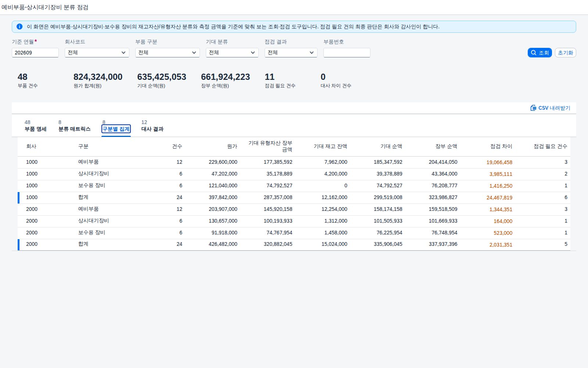Image resolution: width=588 pixels, height=368 pixels.
Task: Click the 장부 순액 cell 337,937,396
Action: pos(443,244)
